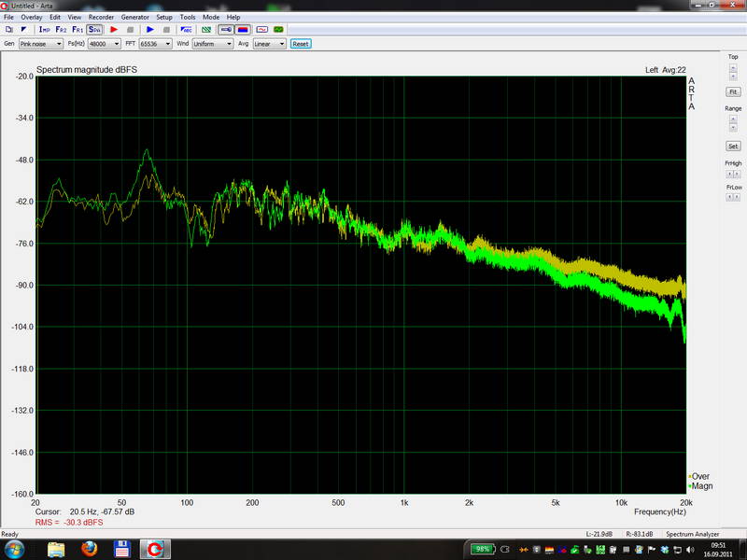Click the Set button under Range
This screenshot has height=560, width=747.
click(x=733, y=147)
